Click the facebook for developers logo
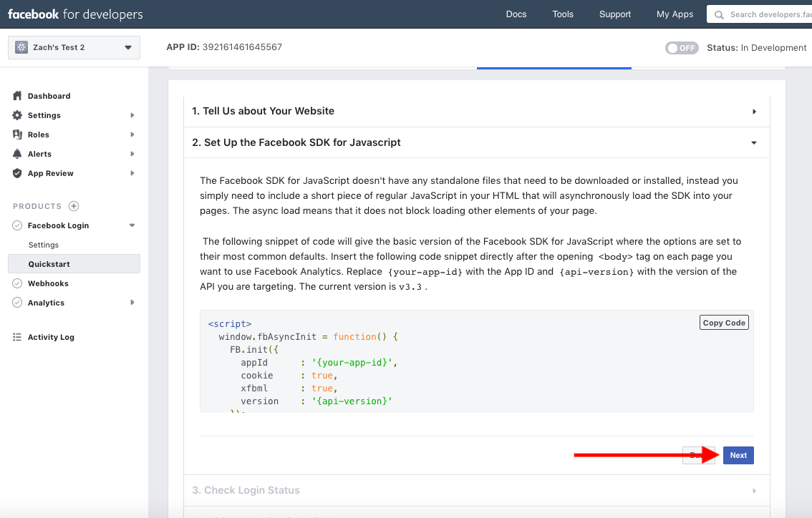This screenshot has width=812, height=518. point(75,14)
